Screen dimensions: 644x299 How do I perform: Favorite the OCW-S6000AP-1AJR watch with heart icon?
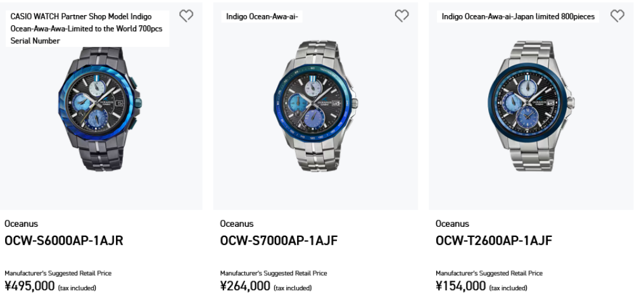[186, 16]
